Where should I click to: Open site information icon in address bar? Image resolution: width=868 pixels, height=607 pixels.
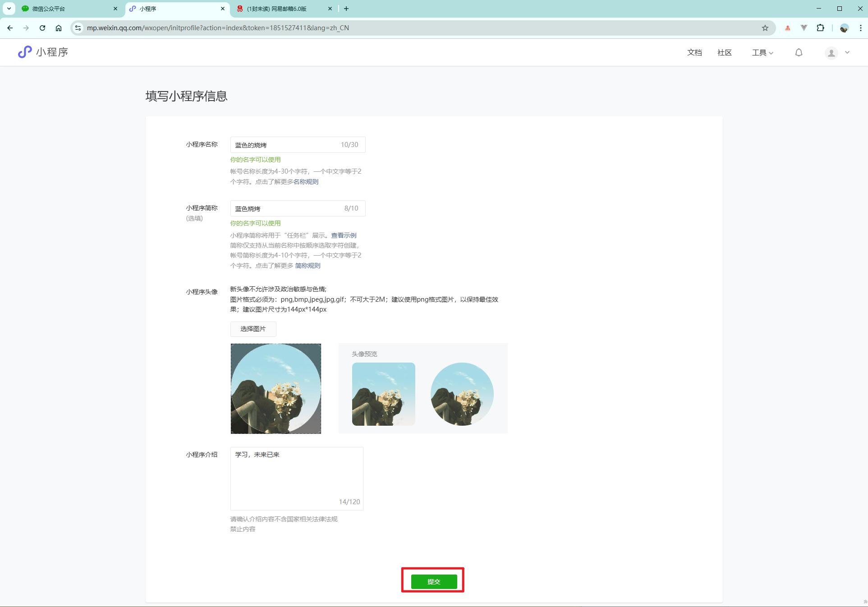78,28
